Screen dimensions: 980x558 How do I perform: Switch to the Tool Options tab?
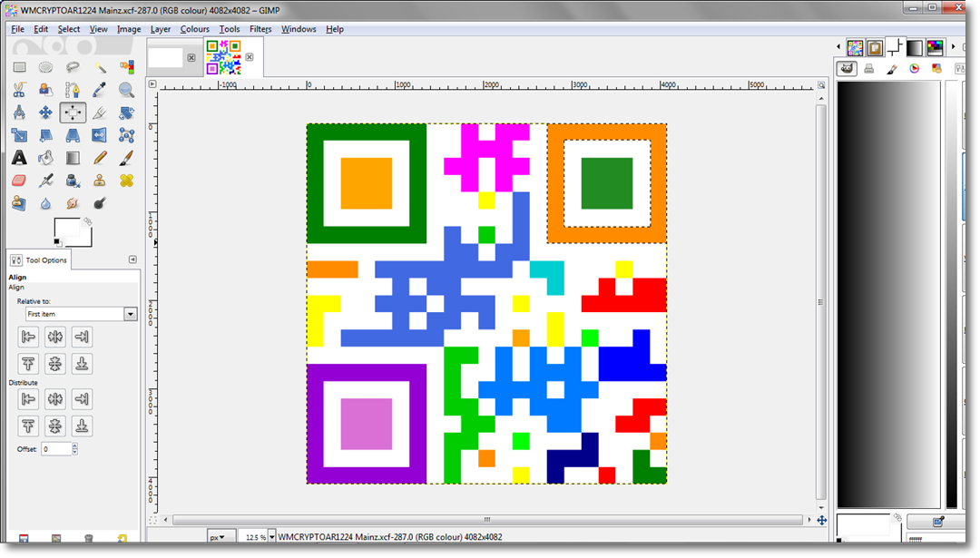39,259
